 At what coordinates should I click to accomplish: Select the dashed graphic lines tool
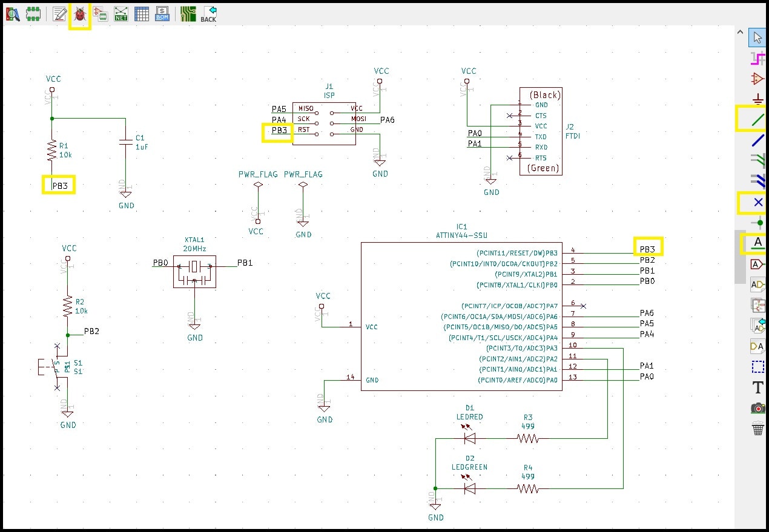tap(757, 367)
